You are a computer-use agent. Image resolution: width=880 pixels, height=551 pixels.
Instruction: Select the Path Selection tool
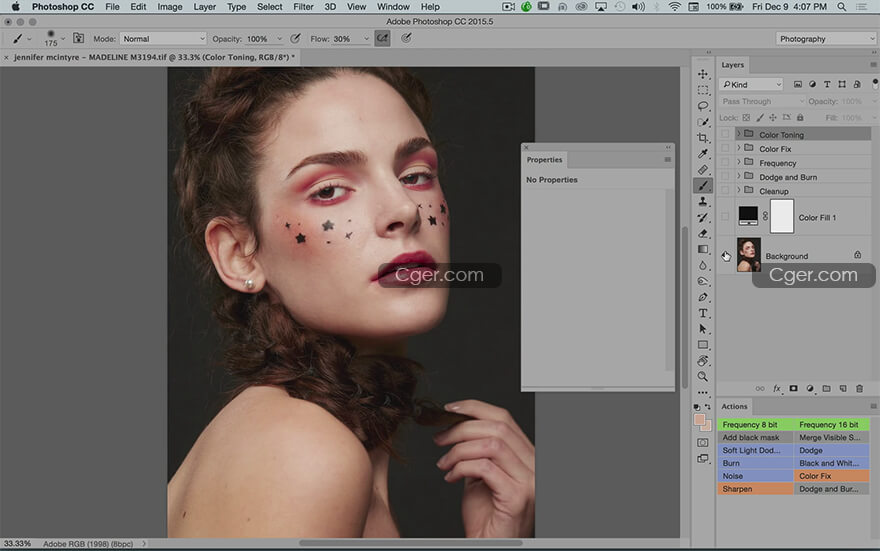click(x=703, y=329)
